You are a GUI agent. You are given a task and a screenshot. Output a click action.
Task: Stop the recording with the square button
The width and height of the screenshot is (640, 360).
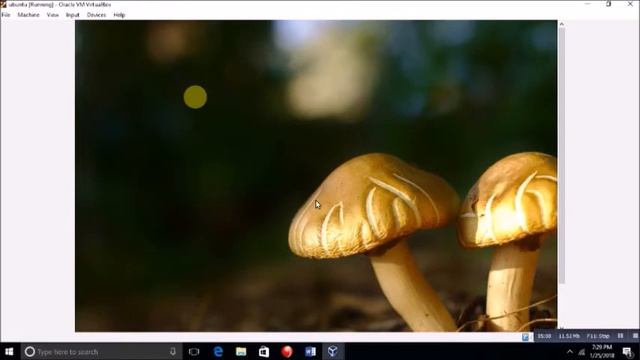[x=636, y=336]
